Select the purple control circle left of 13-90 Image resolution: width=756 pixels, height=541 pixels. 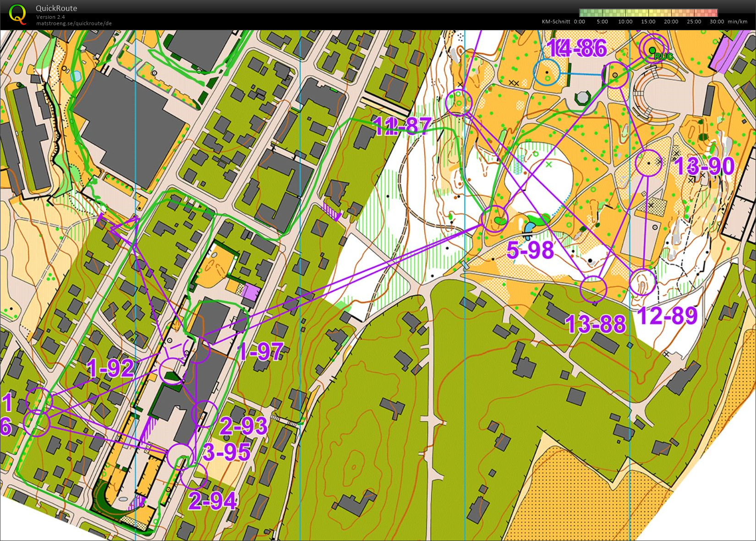coord(648,163)
